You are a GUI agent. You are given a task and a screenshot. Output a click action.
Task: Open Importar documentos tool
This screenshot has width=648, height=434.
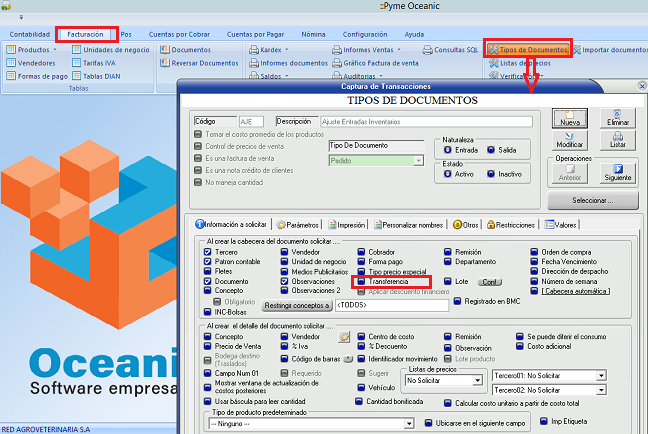point(611,50)
